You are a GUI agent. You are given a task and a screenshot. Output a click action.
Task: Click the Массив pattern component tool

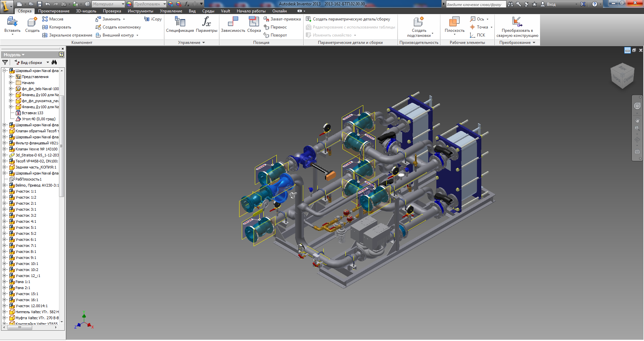[x=53, y=19]
